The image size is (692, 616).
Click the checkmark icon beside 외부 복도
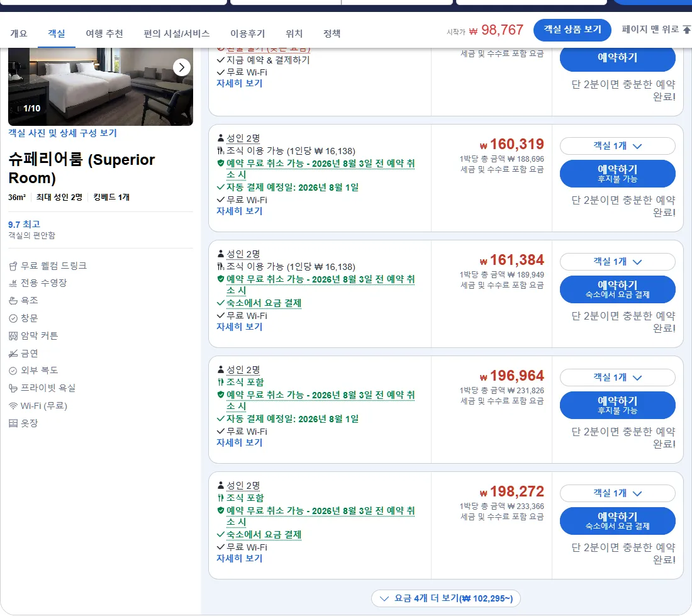13,371
